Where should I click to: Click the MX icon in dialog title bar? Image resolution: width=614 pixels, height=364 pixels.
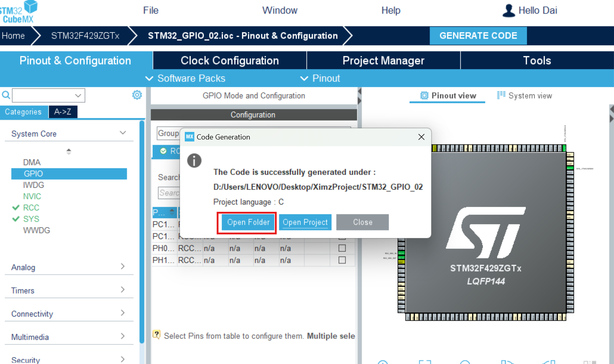pyautogui.click(x=190, y=137)
